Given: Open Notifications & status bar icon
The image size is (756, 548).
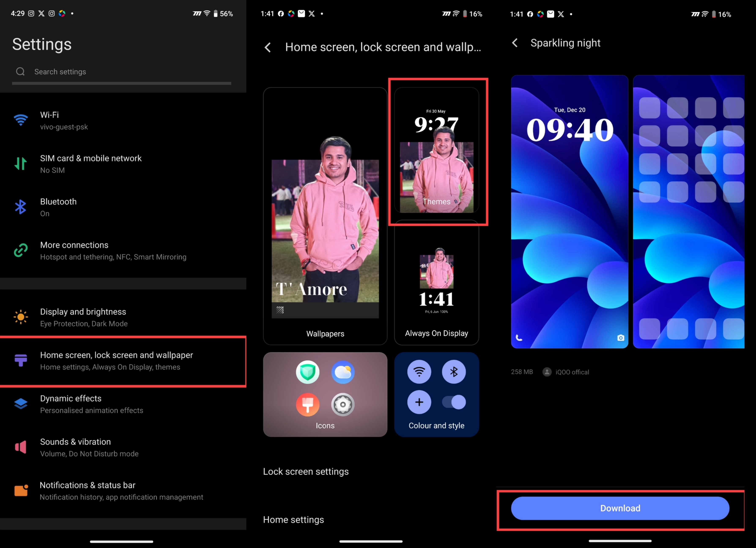Looking at the screenshot, I should [20, 490].
